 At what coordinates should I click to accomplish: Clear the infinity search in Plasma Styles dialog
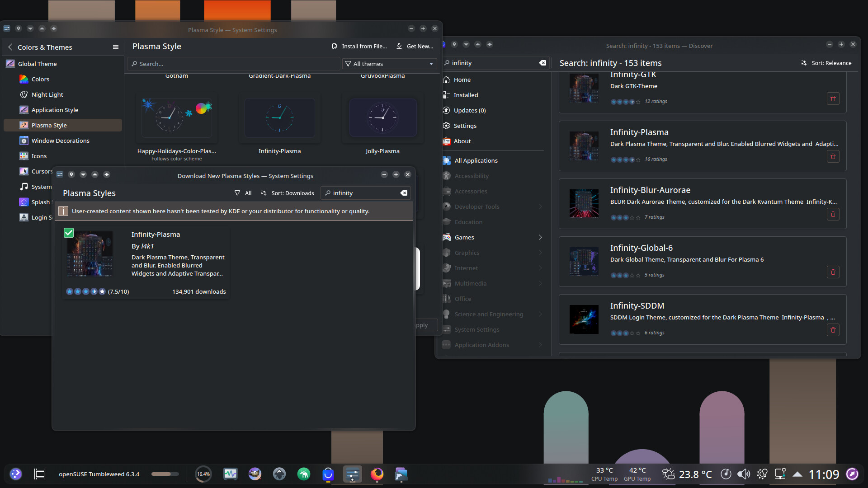click(x=404, y=193)
